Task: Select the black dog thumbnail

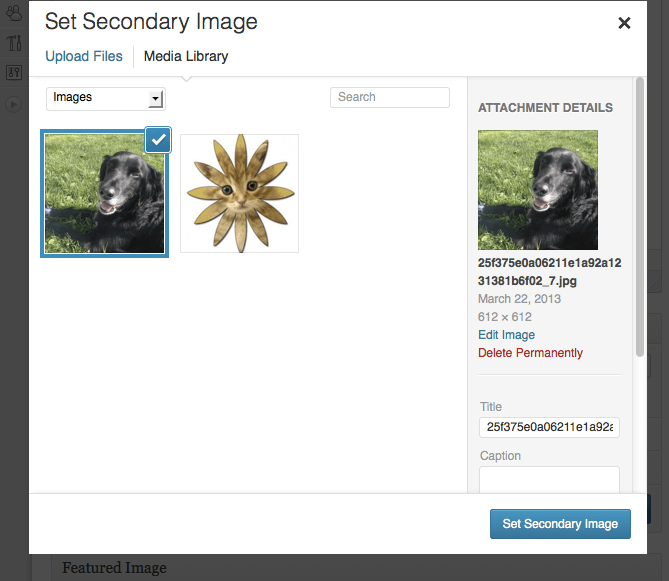Action: (105, 194)
